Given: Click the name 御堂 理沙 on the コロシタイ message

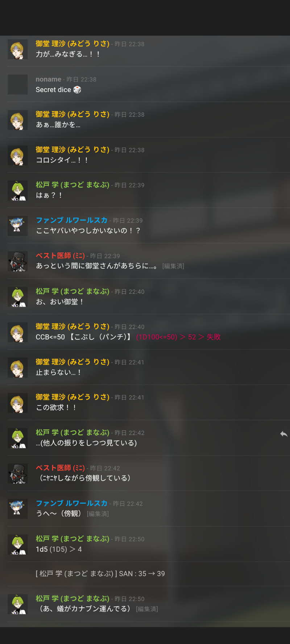Looking at the screenshot, I should click(x=72, y=150).
